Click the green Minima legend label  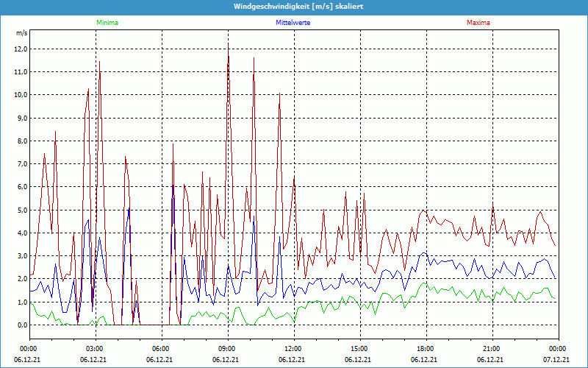107,23
